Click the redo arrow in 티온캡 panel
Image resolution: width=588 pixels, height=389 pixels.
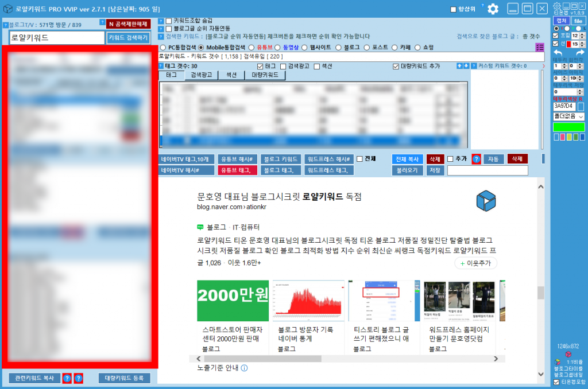click(x=580, y=53)
